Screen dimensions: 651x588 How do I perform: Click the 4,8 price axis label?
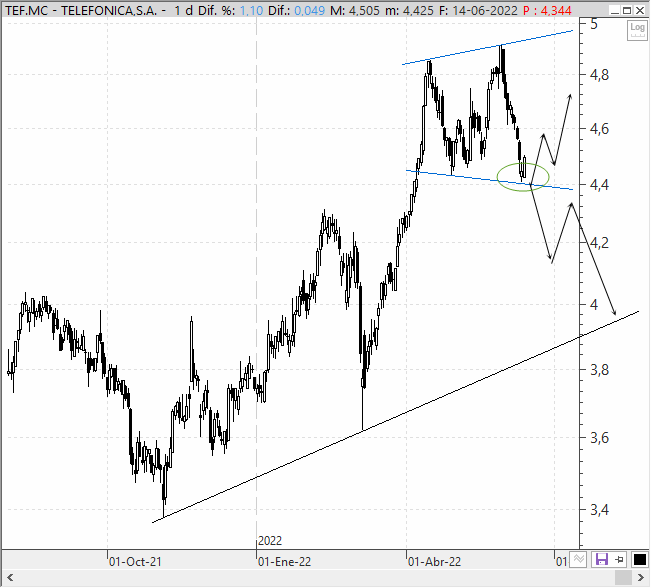click(600, 75)
